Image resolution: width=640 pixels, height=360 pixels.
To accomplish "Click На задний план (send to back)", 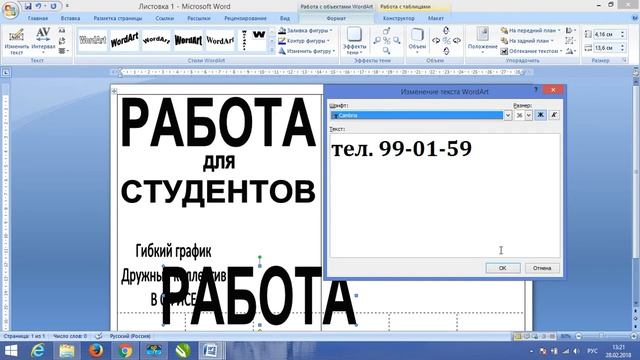I will [527, 41].
